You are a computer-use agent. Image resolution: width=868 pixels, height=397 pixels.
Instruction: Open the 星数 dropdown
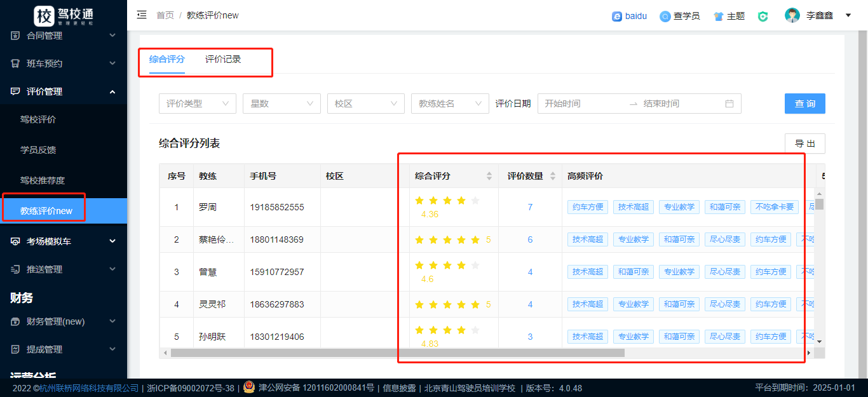pyautogui.click(x=281, y=104)
